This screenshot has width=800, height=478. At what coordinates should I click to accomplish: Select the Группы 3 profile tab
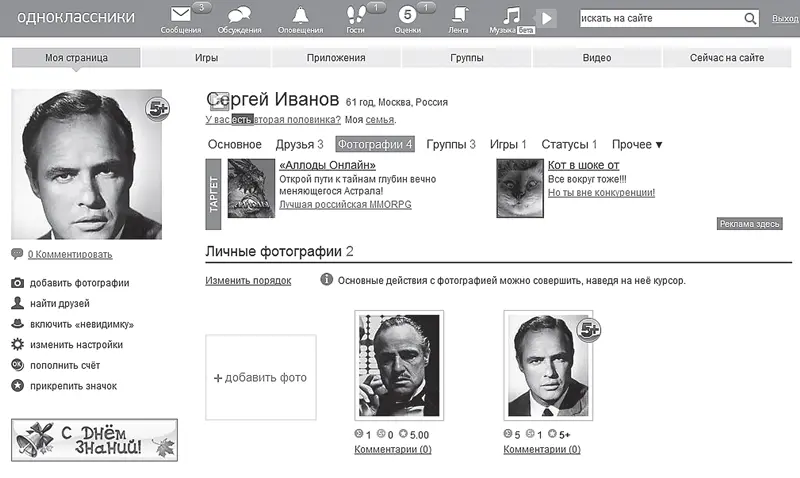(451, 144)
